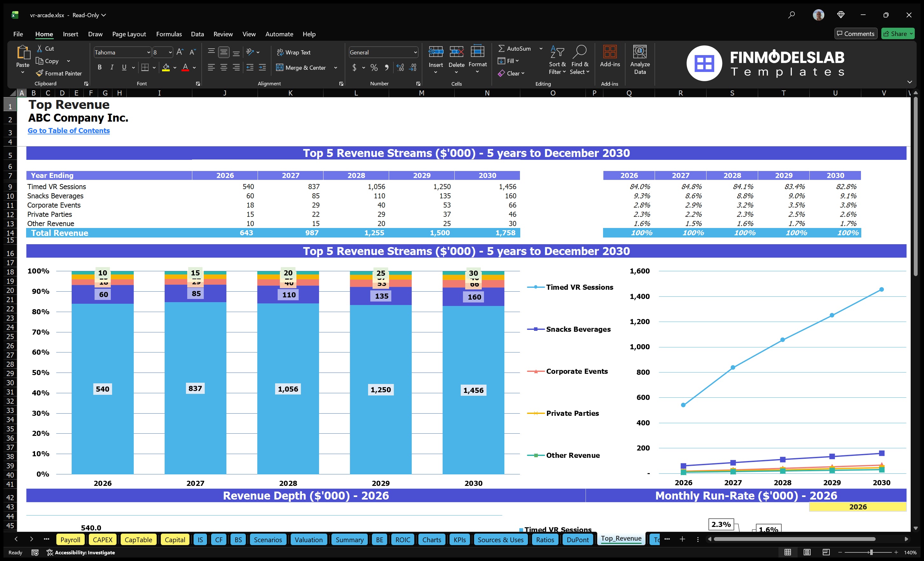Open the Comments panel
Screen dimensions: 924x561
pos(855,33)
